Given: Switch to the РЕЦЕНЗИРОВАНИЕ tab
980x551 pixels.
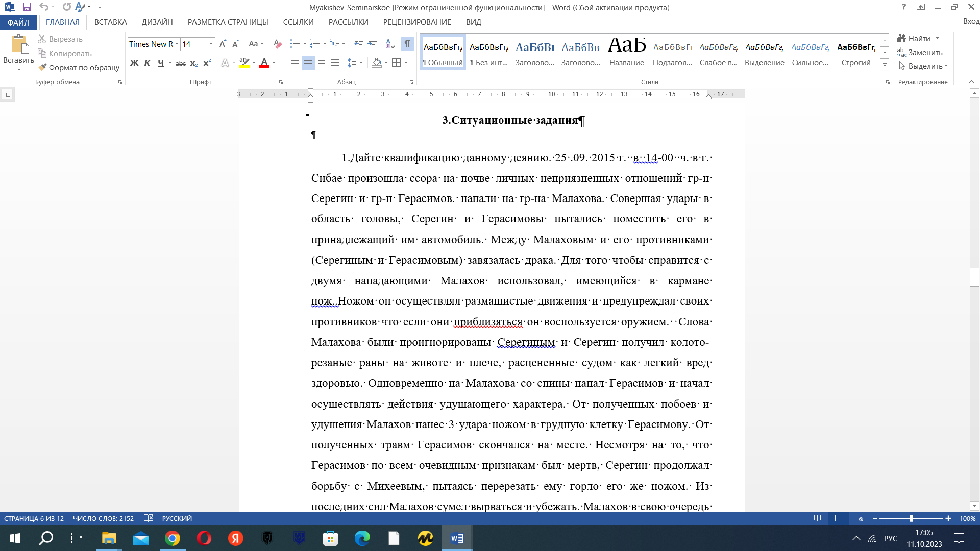Looking at the screenshot, I should [417, 22].
